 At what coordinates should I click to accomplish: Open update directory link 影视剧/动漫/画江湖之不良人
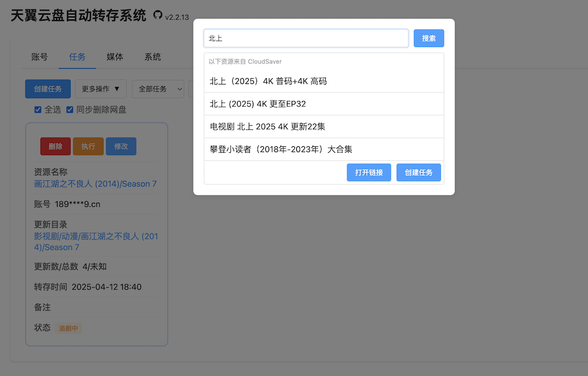click(x=96, y=242)
